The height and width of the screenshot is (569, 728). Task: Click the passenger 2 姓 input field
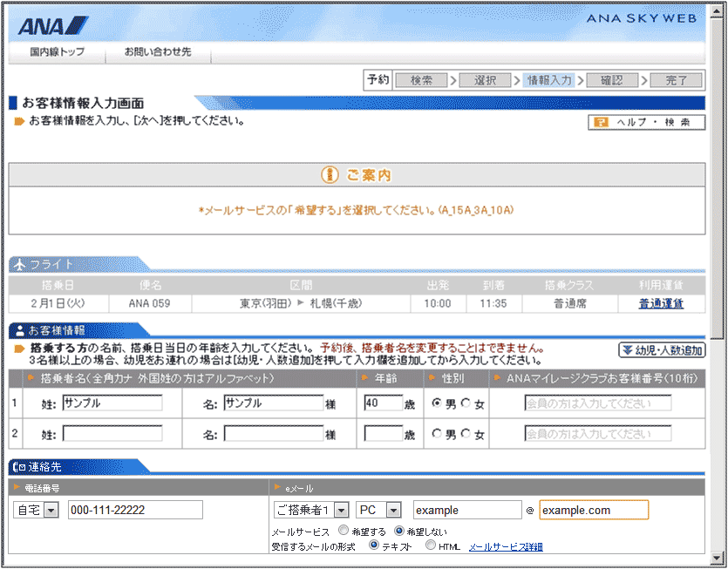(x=112, y=434)
